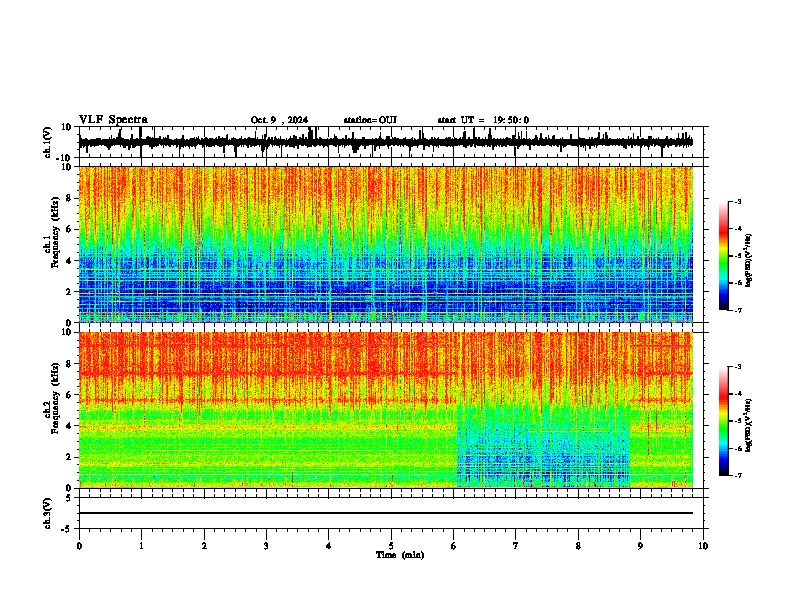This screenshot has height=612, width=792.
Task: Click the "5" tick on the ch.3(V) axis
Action: coord(69,498)
